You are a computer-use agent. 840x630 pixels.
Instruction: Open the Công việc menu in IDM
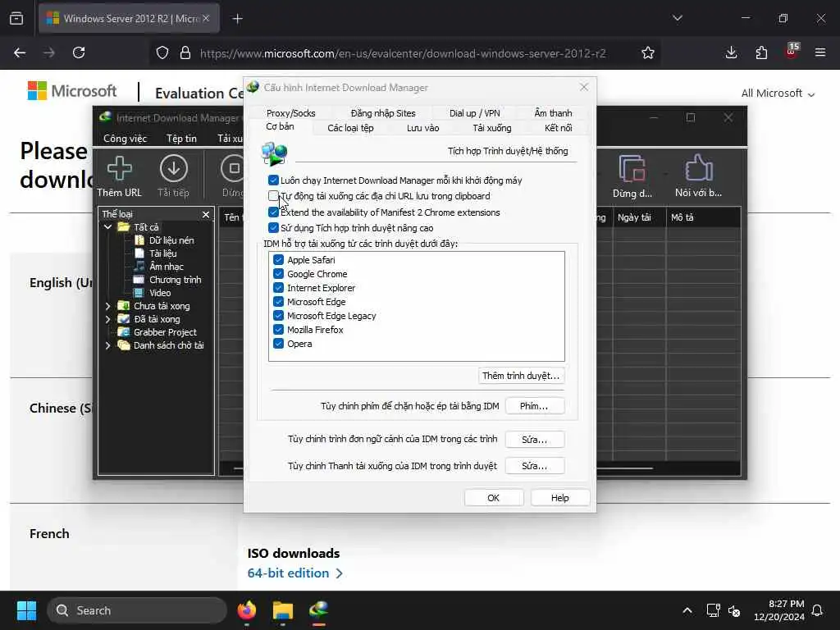click(x=125, y=138)
